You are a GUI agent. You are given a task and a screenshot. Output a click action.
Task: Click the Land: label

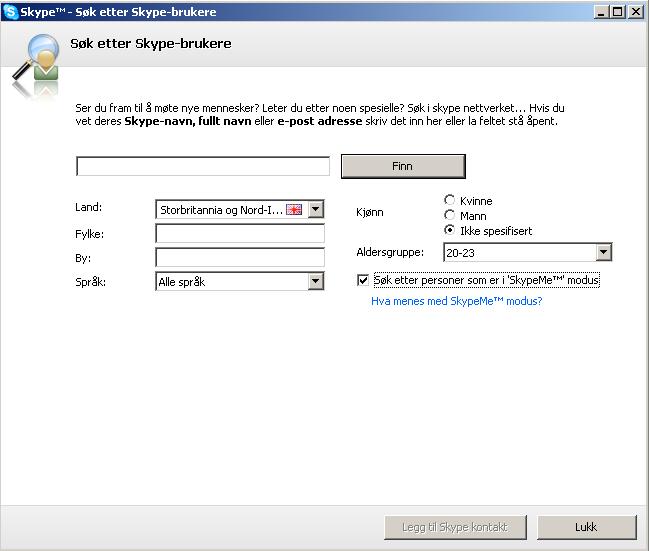click(x=89, y=207)
